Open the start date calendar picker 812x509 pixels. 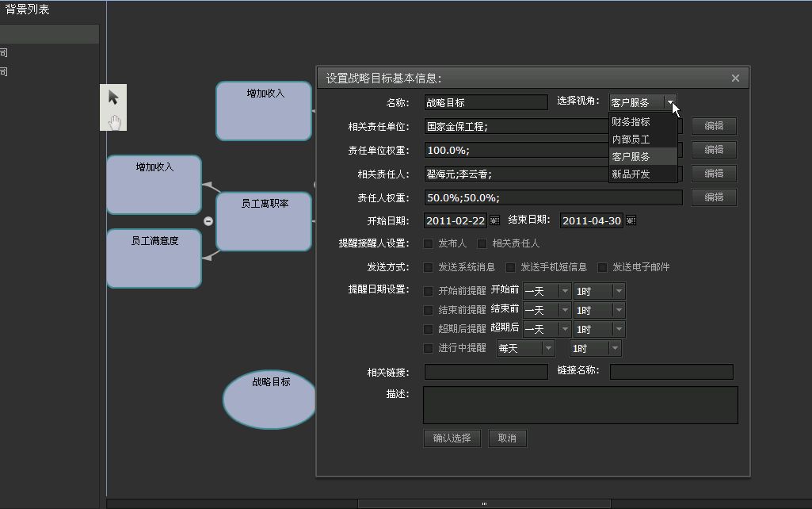coord(494,220)
